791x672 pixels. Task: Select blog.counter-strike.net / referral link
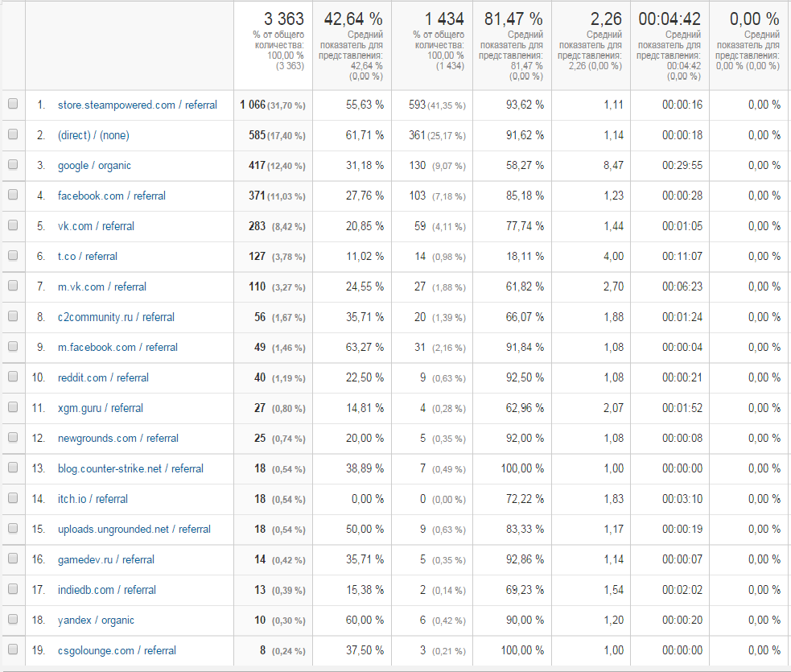click(x=130, y=468)
